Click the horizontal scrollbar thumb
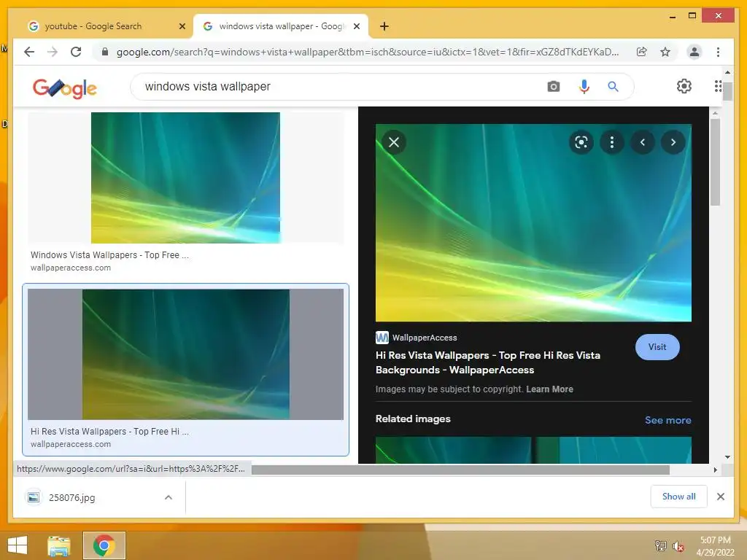The height and width of the screenshot is (560, 747). 460,470
